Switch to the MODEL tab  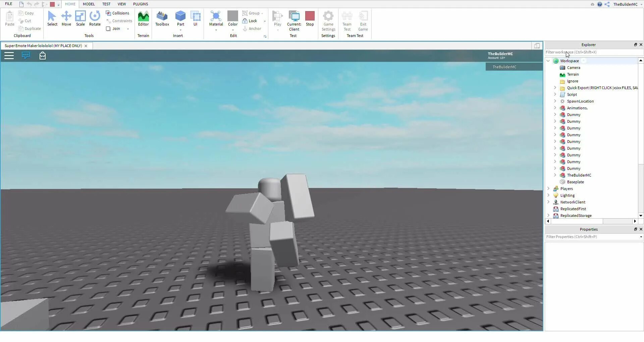tap(89, 4)
